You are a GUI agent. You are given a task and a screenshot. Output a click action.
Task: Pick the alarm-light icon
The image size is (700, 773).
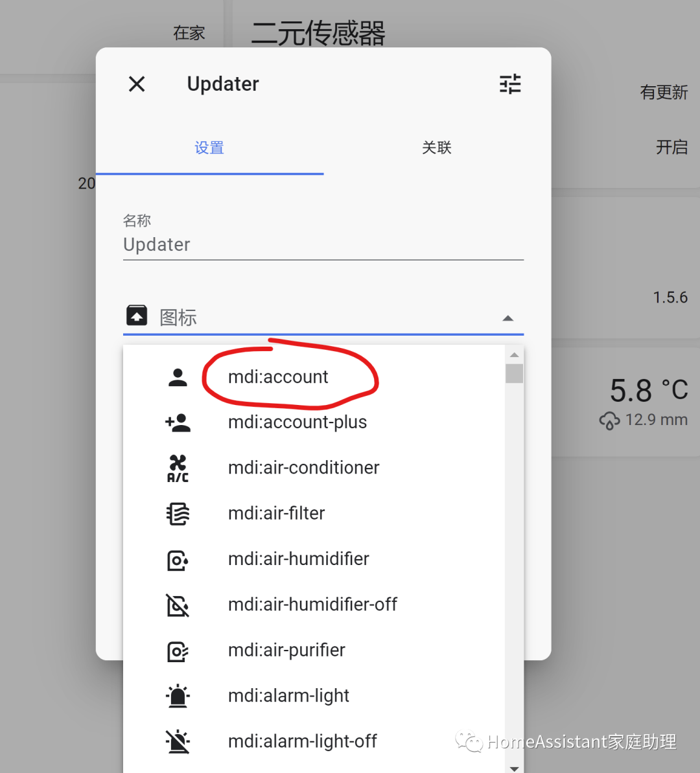(178, 696)
